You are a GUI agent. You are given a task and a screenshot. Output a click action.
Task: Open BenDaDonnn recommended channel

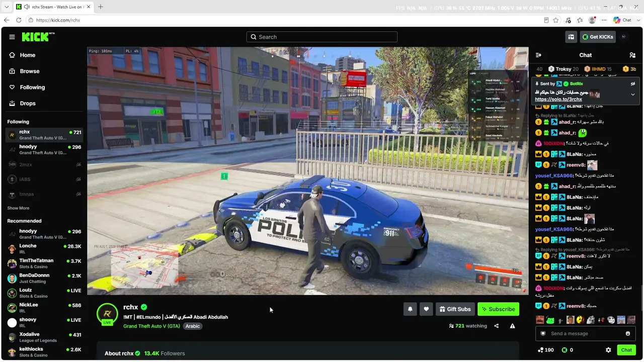pyautogui.click(x=44, y=279)
